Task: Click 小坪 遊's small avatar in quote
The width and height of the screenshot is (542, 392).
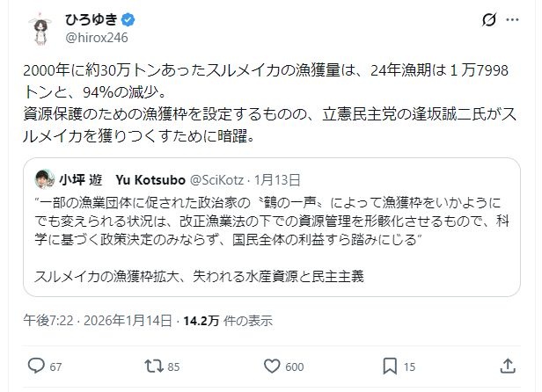Action: click(44, 179)
